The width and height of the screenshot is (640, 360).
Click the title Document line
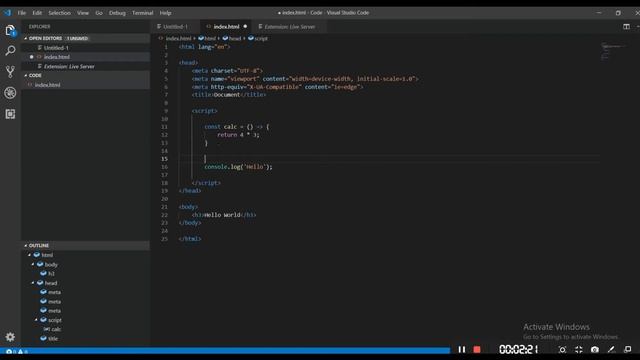pyautogui.click(x=229, y=95)
